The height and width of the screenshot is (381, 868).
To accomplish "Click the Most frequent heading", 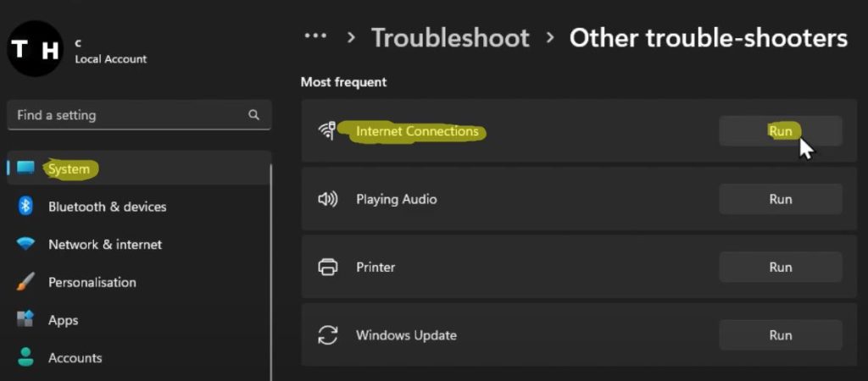I will coord(344,82).
